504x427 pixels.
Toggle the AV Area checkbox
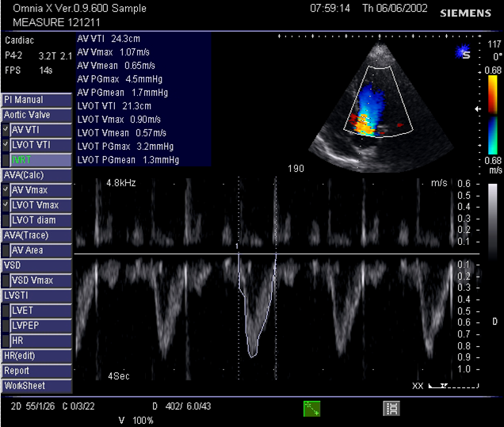click(6, 250)
